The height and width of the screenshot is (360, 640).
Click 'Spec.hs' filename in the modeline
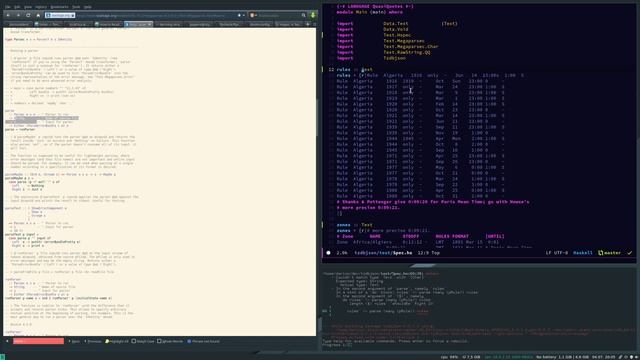402,253
